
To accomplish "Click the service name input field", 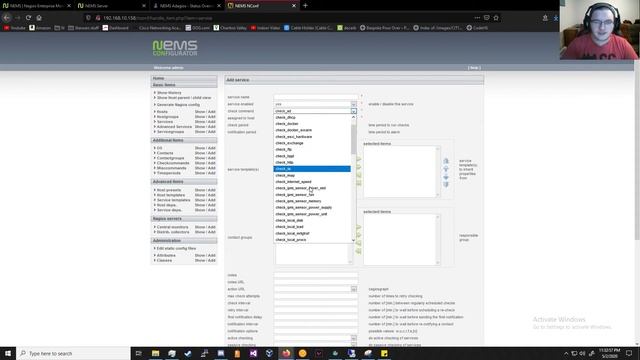I will [316, 97].
